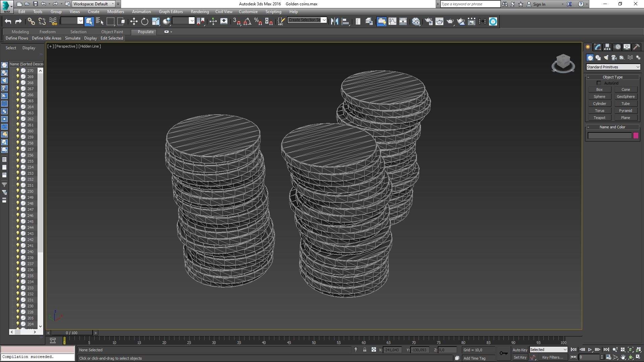This screenshot has width=644, height=362.
Task: Open the Hierarchy command panel tab
Action: (x=607, y=47)
